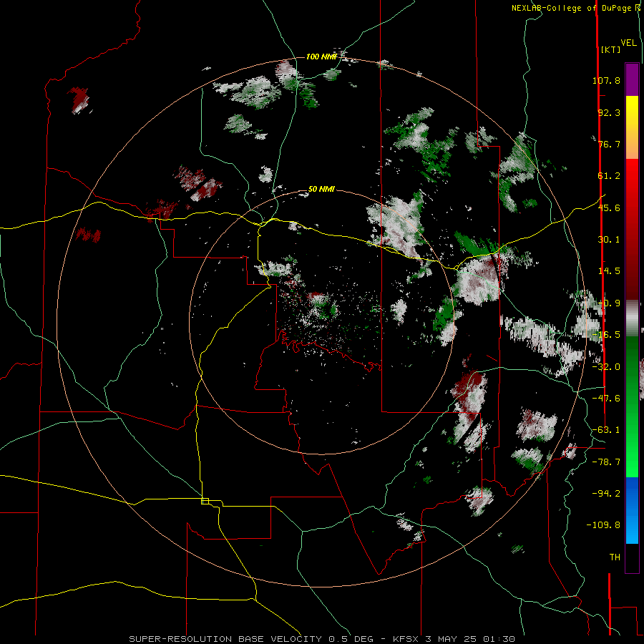Click the 'VEL' legend heading

[x=628, y=43]
